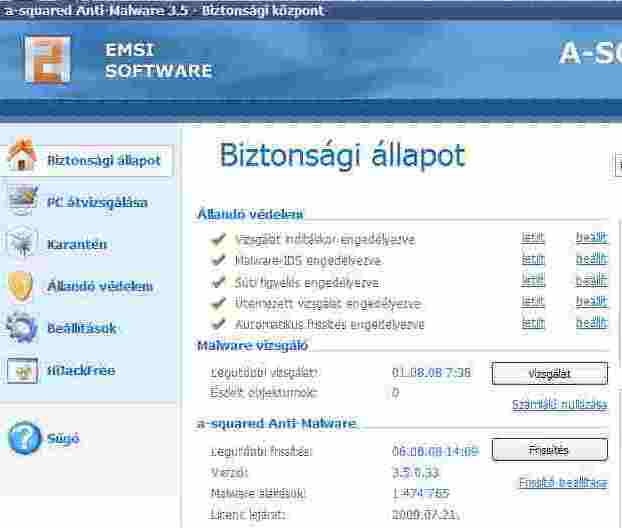Screen dimensions: 622x528
Task: Select the Karantén sidebar label
Action: coord(77,244)
